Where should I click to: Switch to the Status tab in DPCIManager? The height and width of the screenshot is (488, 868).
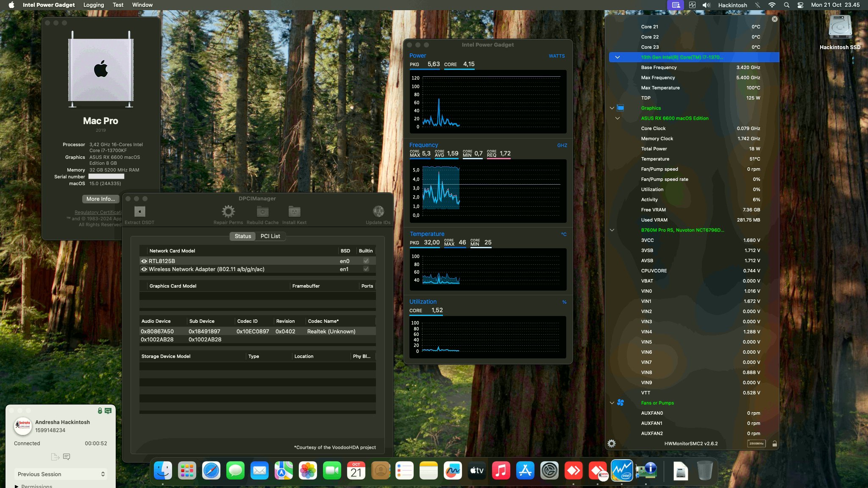[x=243, y=236]
